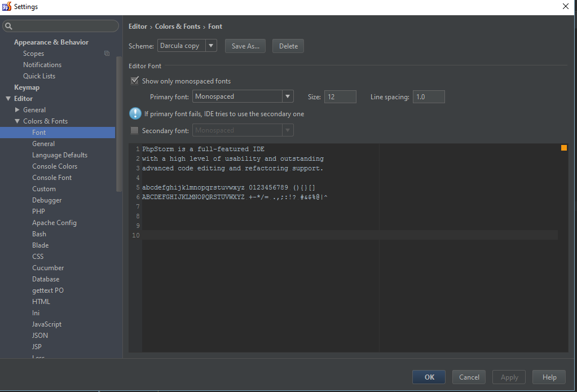Image resolution: width=577 pixels, height=392 pixels.
Task: Open the Keymap settings page
Action: pyautogui.click(x=27, y=87)
